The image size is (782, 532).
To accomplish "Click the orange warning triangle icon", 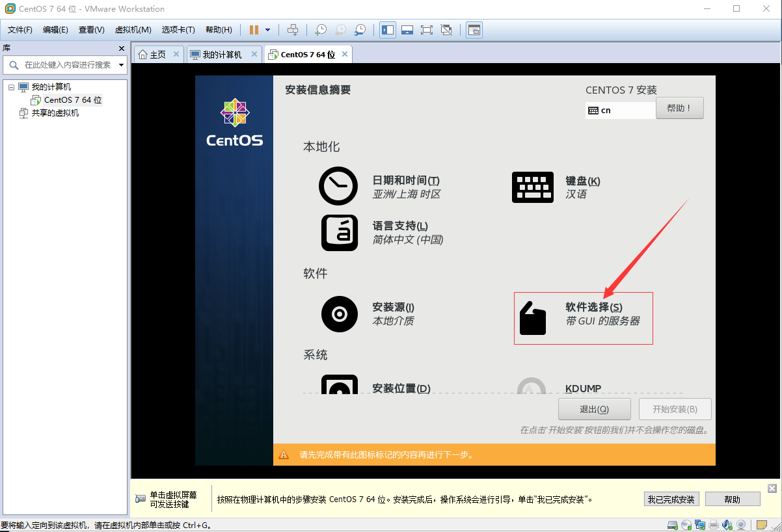I will pyautogui.click(x=284, y=455).
